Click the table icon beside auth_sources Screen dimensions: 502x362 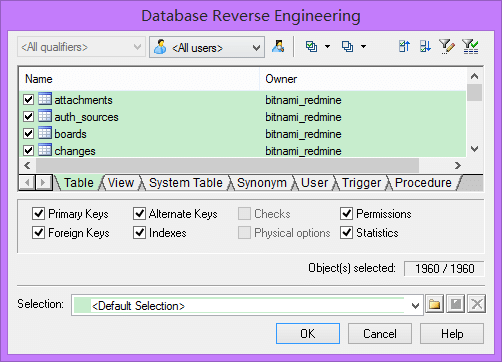45,116
